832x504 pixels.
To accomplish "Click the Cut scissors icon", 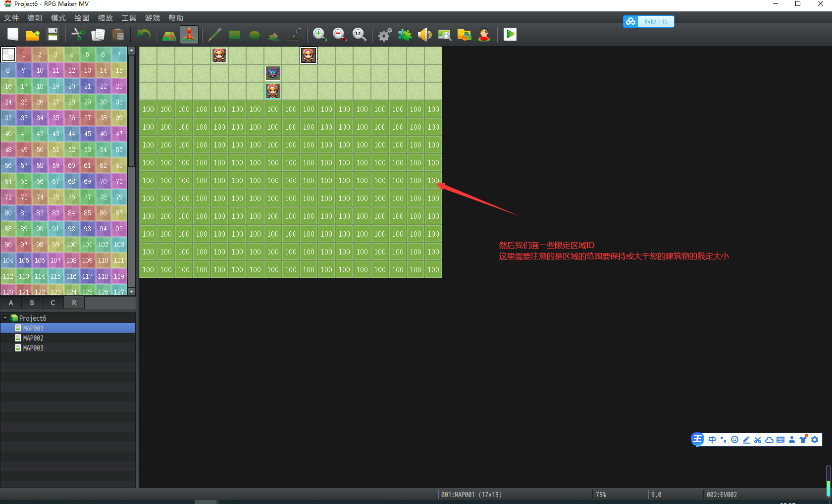I will [78, 35].
